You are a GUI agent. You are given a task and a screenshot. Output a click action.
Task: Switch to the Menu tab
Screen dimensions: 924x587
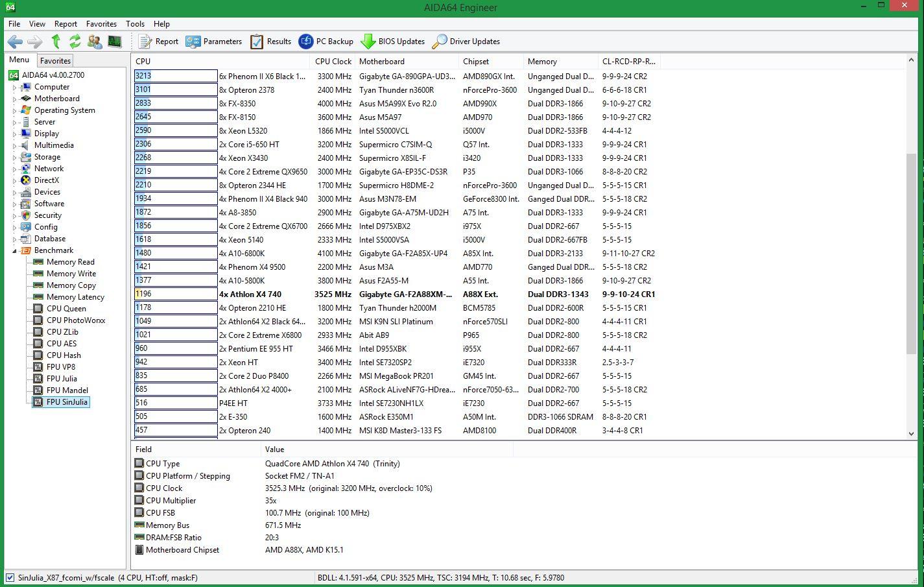click(19, 60)
